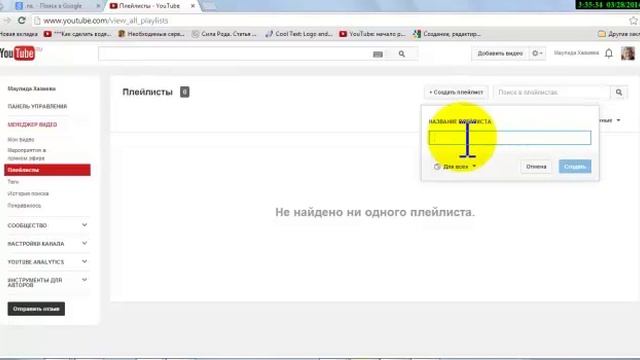Select the highlighted Плейлисты sidebar item
This screenshot has height=360, width=640.
click(47, 170)
